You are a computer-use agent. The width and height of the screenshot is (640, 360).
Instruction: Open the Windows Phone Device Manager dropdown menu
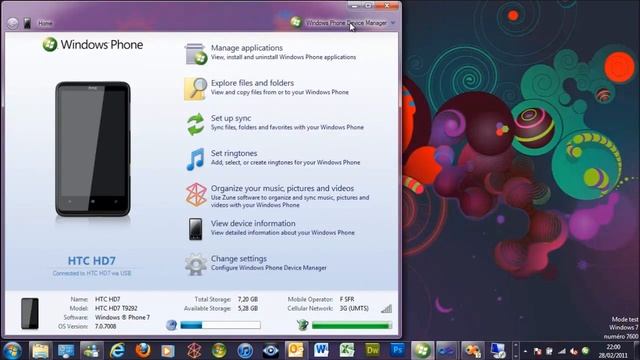[x=393, y=23]
